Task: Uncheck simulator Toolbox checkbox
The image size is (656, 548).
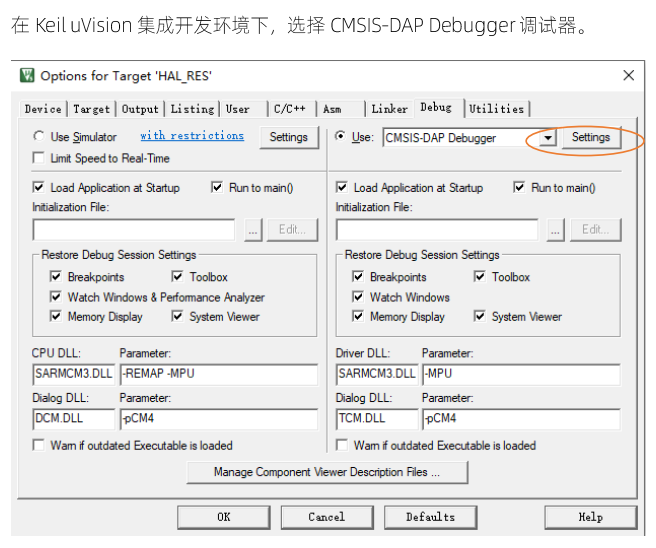Action: (x=177, y=277)
